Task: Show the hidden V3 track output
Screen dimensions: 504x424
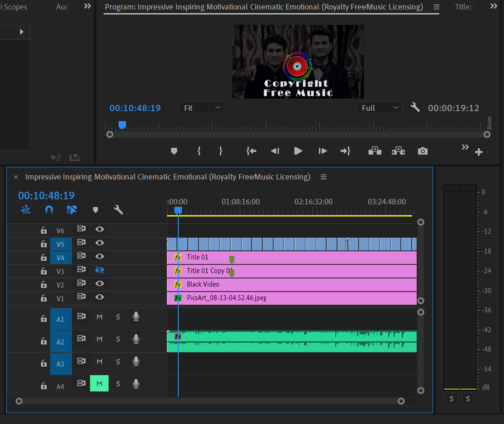Action: point(100,269)
